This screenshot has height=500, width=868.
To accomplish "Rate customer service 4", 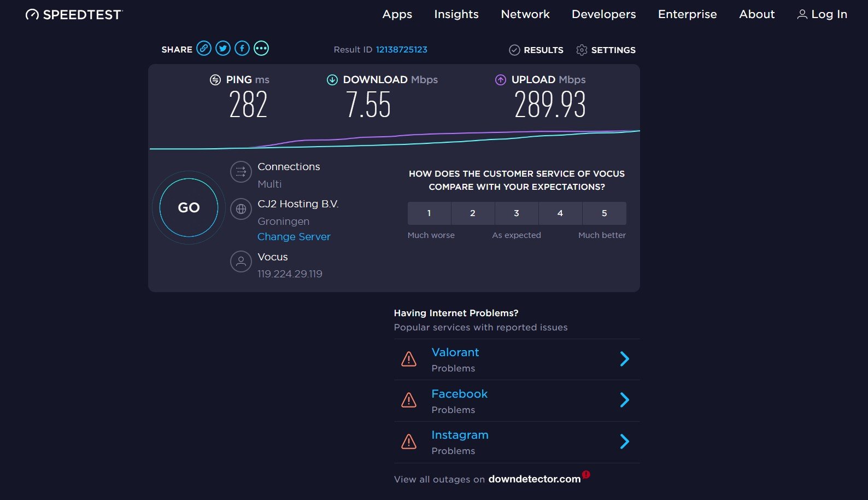I will [x=560, y=213].
